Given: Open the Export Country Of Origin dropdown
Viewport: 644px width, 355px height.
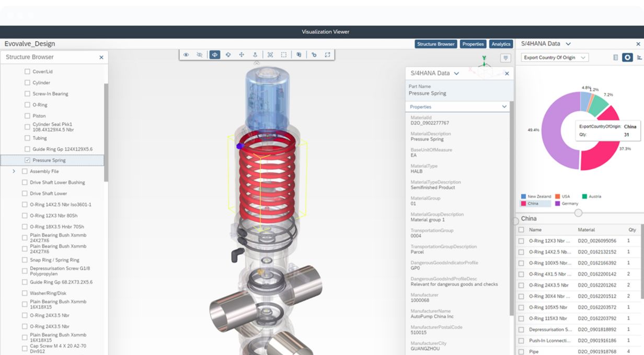Looking at the screenshot, I should (555, 57).
